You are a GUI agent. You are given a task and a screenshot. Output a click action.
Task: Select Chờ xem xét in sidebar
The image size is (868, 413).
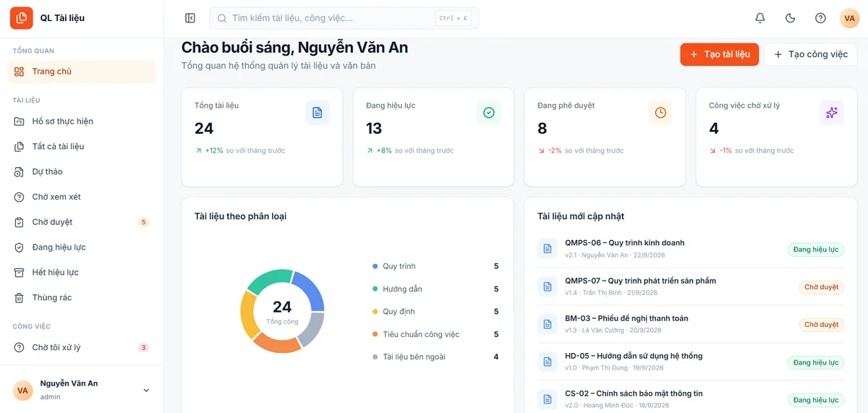click(82, 197)
